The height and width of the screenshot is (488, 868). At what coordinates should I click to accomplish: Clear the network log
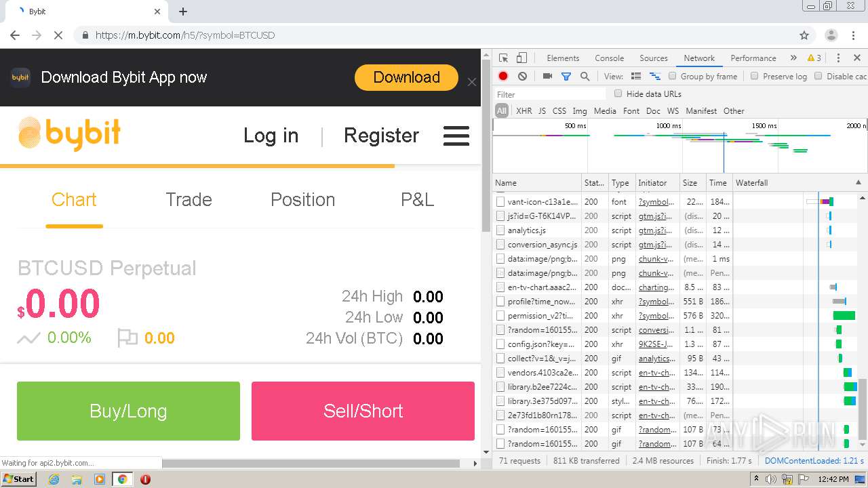(x=522, y=77)
